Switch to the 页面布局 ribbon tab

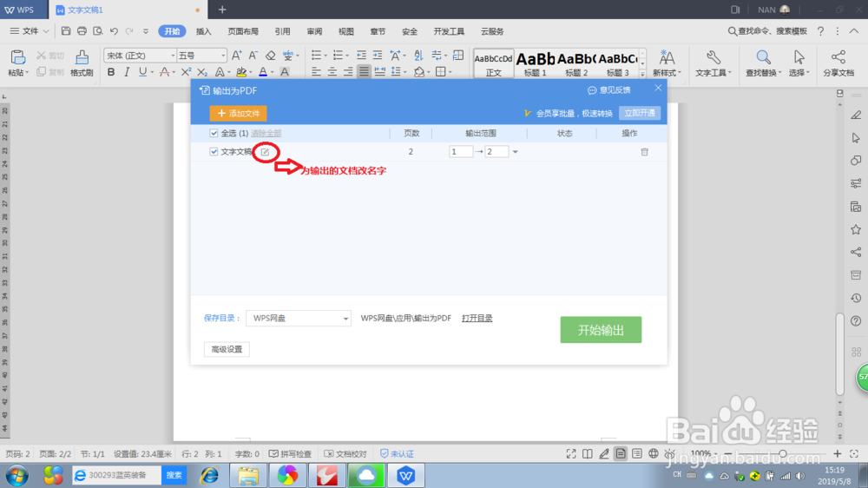pos(243,31)
